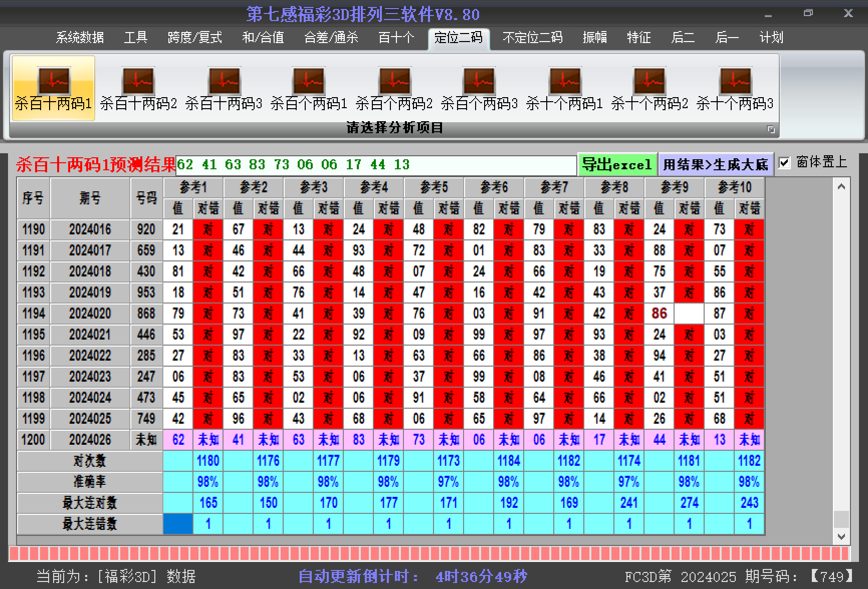Click the 期号 column header
This screenshot has width=868, height=589.
pyautogui.click(x=90, y=198)
